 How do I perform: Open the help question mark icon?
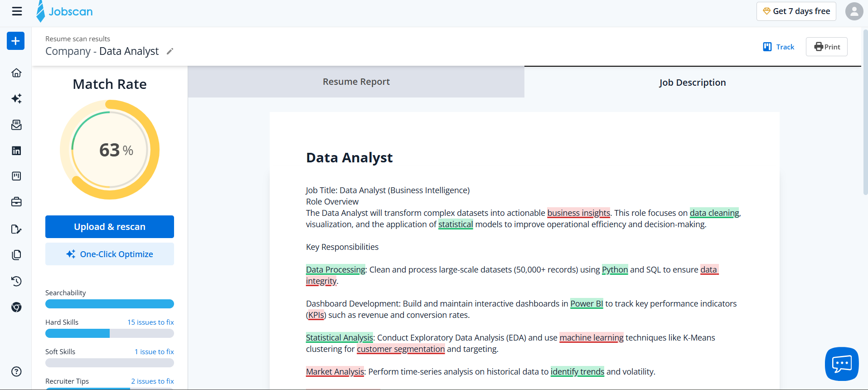pos(16,371)
